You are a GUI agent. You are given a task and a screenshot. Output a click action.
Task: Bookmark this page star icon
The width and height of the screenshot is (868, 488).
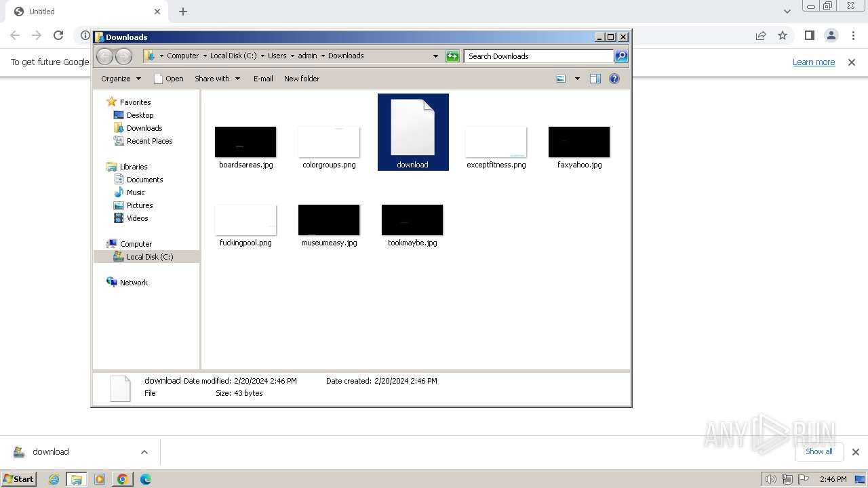tap(783, 35)
